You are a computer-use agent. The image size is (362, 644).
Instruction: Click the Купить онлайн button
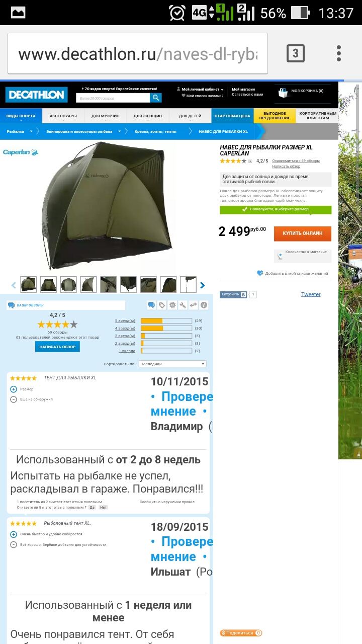303,233
